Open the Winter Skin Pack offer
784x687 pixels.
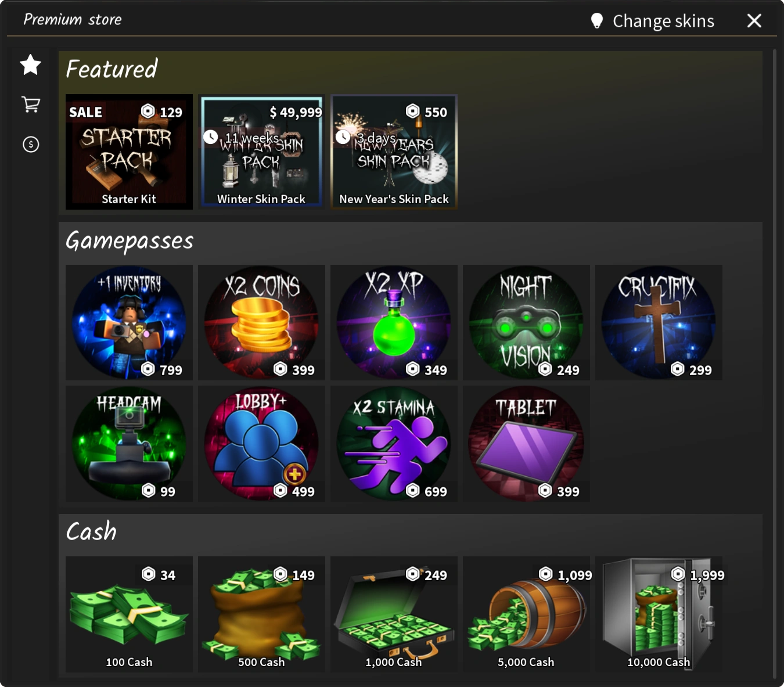pyautogui.click(x=261, y=152)
